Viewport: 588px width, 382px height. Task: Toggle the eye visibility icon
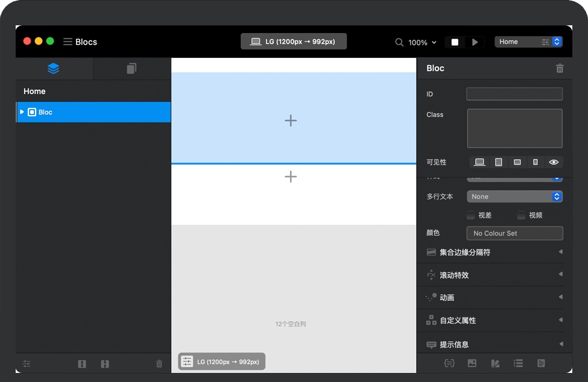[x=554, y=162]
